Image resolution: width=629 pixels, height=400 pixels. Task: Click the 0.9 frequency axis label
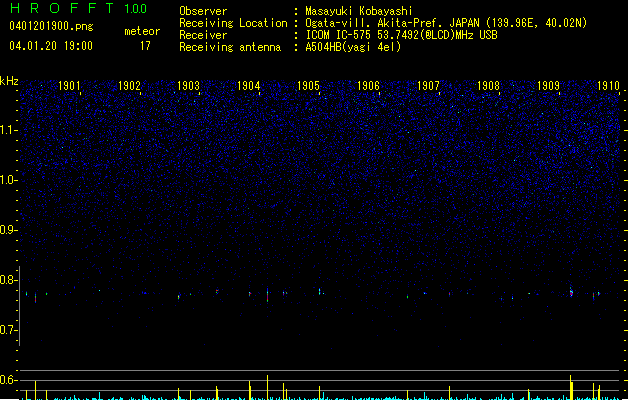pos(8,230)
